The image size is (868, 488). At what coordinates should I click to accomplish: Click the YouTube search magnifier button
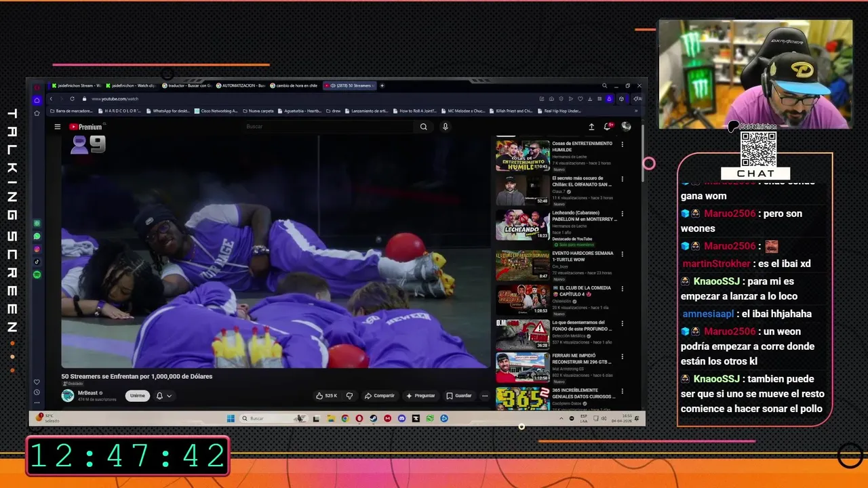(424, 127)
